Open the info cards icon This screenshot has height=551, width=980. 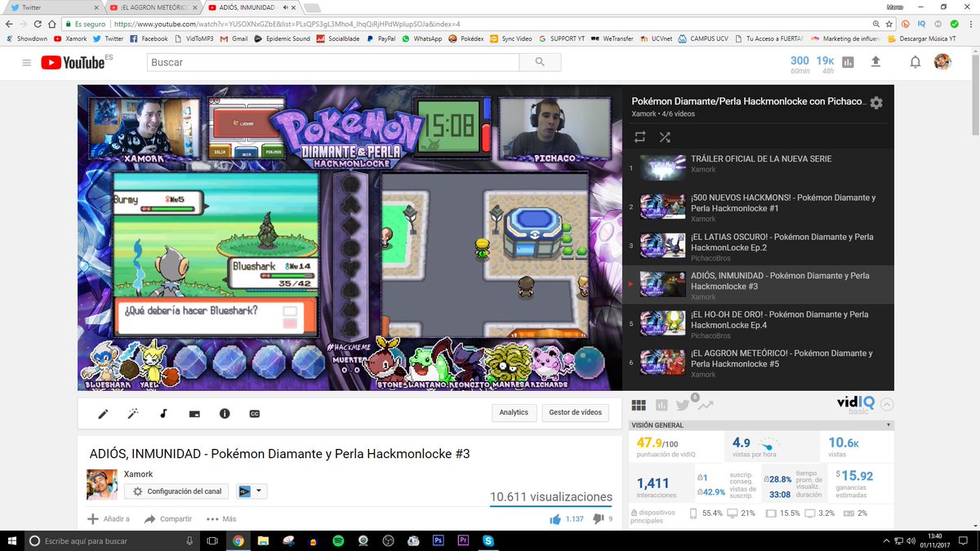coord(225,414)
